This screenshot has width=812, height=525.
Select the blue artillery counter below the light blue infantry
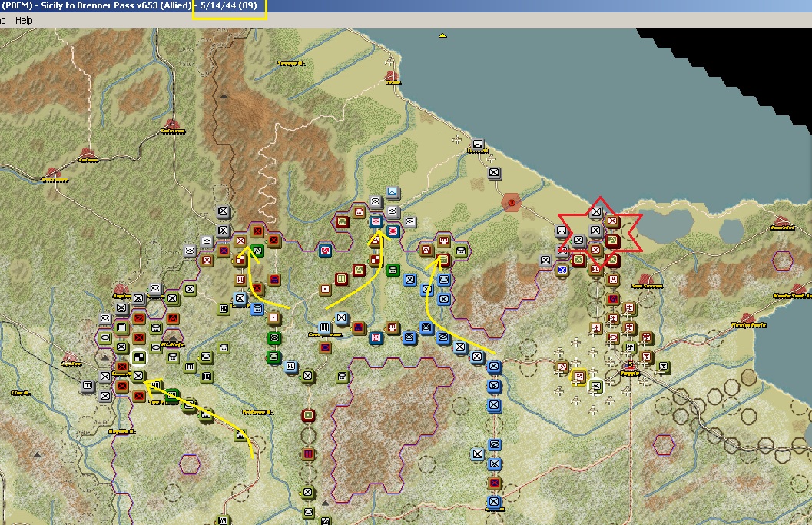click(x=257, y=309)
